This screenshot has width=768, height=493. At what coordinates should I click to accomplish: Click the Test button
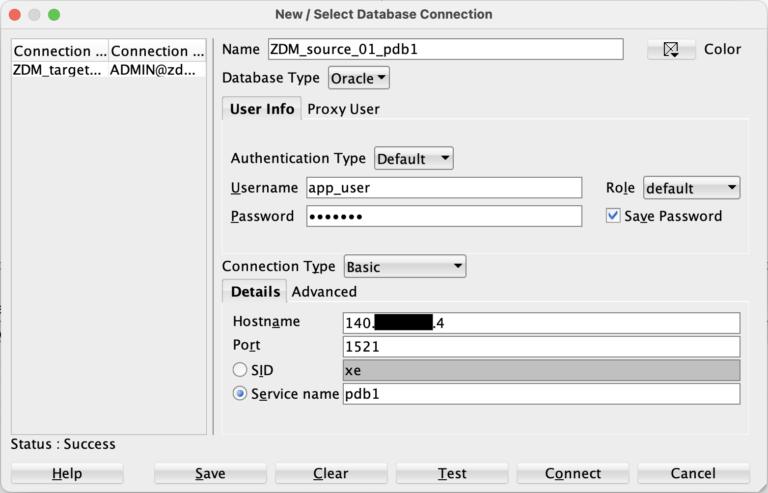coord(452,473)
